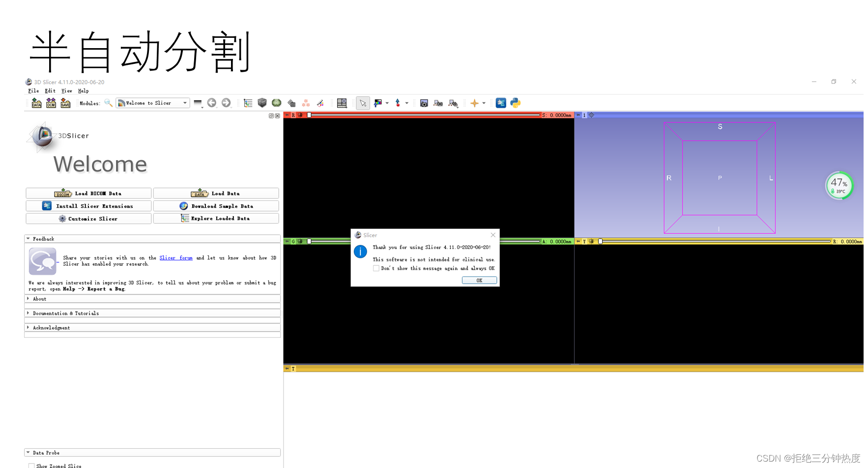Go to previous module with back arrow
Image resolution: width=868 pixels, height=468 pixels.
[212, 103]
